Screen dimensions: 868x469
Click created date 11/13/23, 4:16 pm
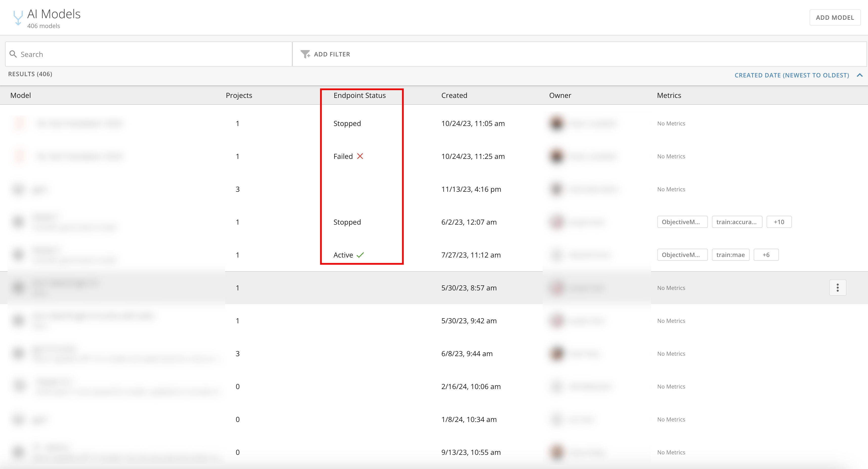(471, 189)
